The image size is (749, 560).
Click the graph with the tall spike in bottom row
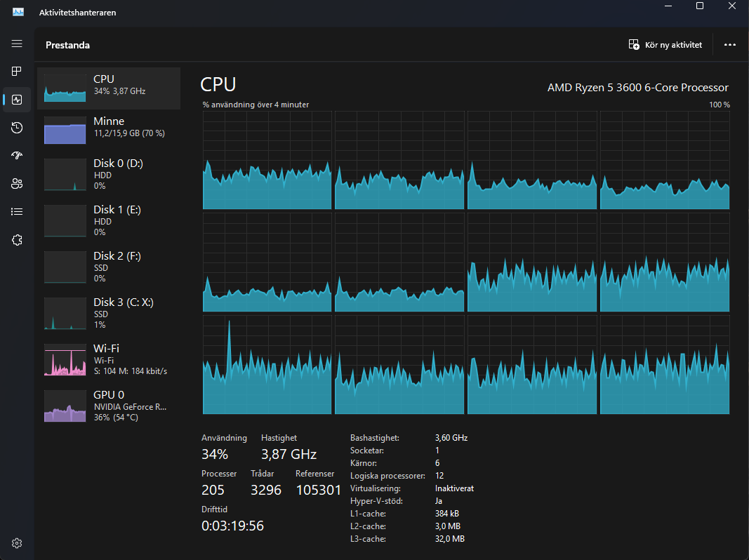267,365
